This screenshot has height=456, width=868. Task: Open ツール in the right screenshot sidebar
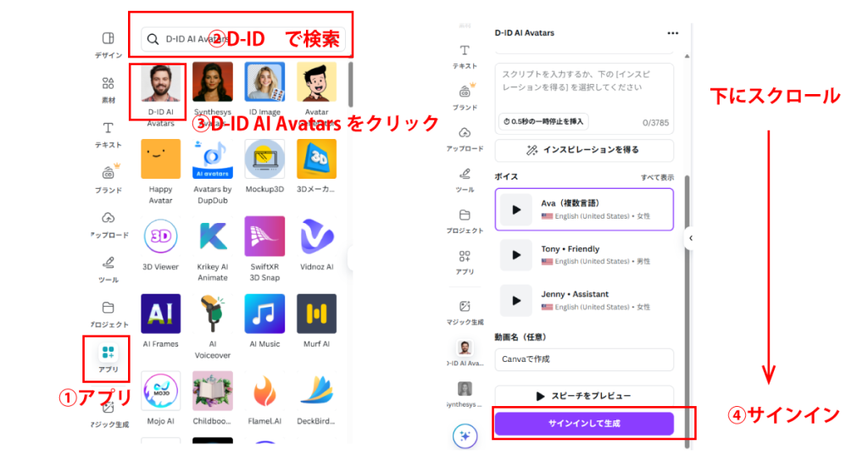pyautogui.click(x=465, y=181)
